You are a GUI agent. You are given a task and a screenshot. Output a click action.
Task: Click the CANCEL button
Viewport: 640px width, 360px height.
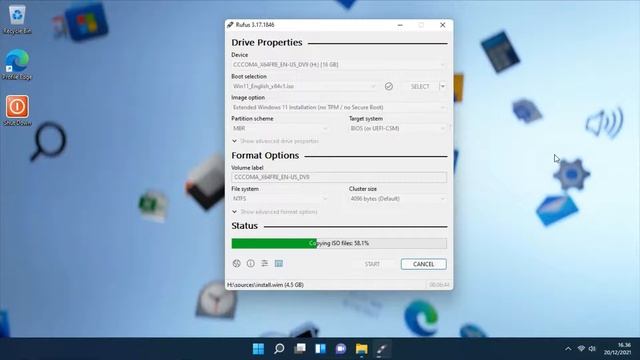coord(424,264)
